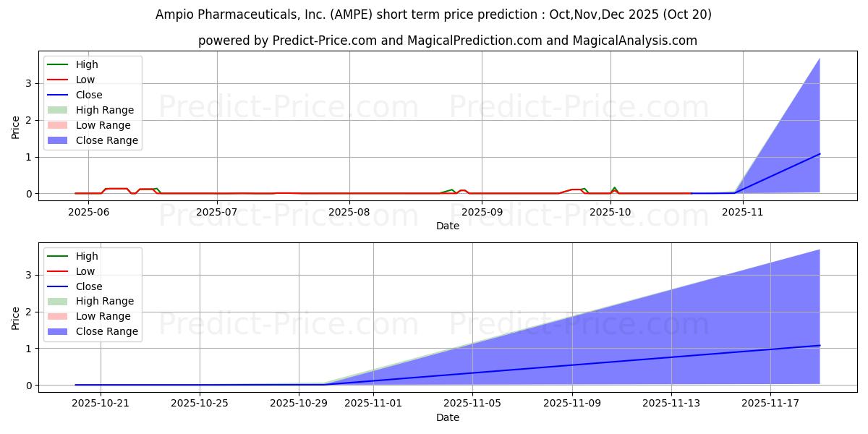Click the Low Range swatch in bottom legend
868x434 pixels.
point(59,317)
